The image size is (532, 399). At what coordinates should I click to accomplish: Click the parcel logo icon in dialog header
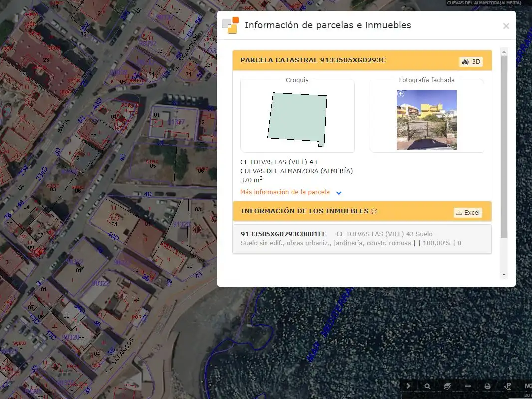coord(231,25)
